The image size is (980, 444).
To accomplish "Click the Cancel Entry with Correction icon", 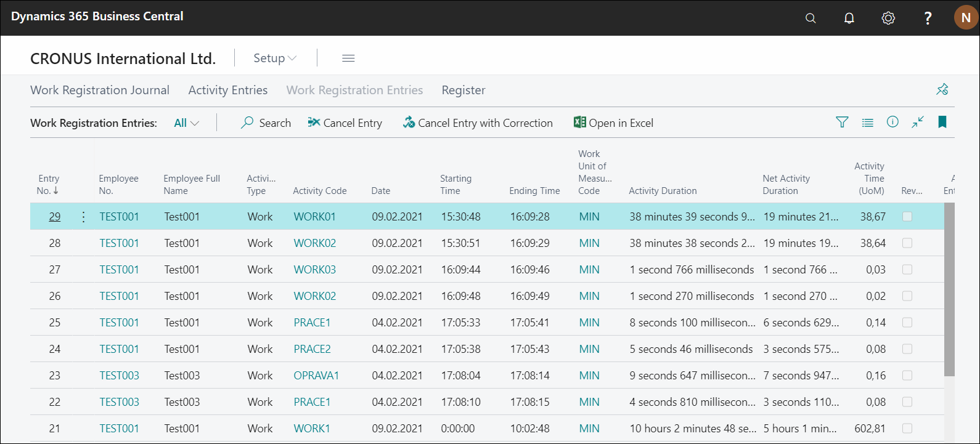I will (x=409, y=123).
